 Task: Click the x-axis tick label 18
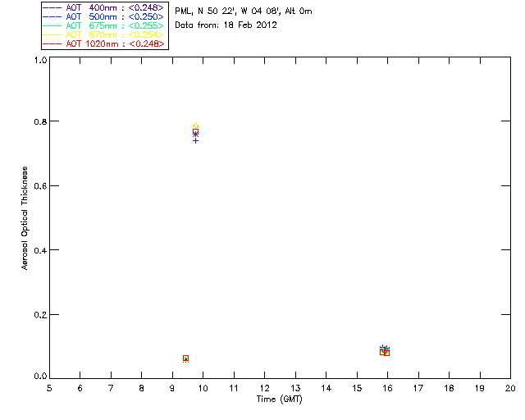click(x=449, y=389)
